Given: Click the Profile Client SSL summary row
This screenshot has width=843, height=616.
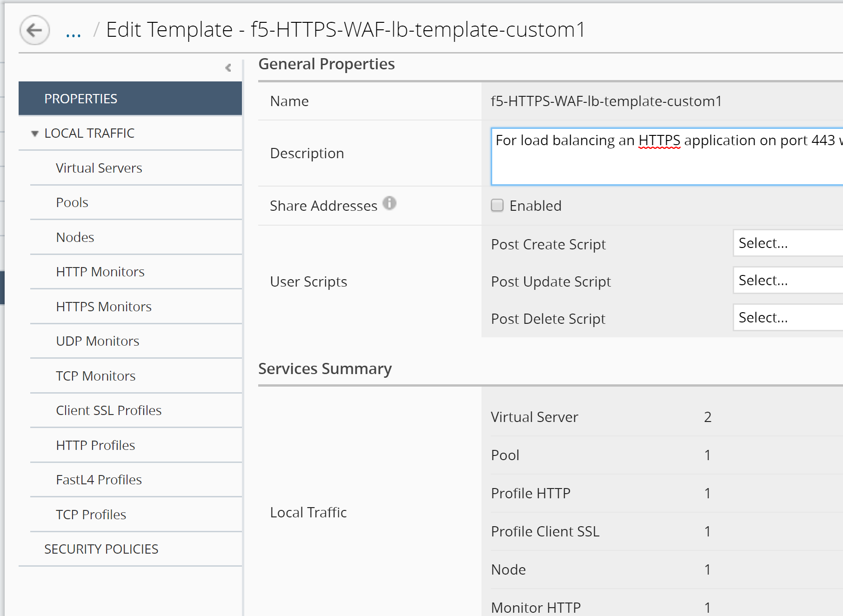Looking at the screenshot, I should pos(667,531).
